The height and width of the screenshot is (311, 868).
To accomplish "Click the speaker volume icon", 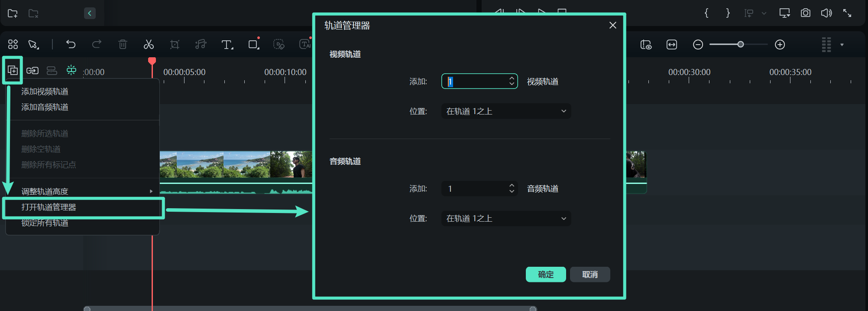I will (x=826, y=13).
